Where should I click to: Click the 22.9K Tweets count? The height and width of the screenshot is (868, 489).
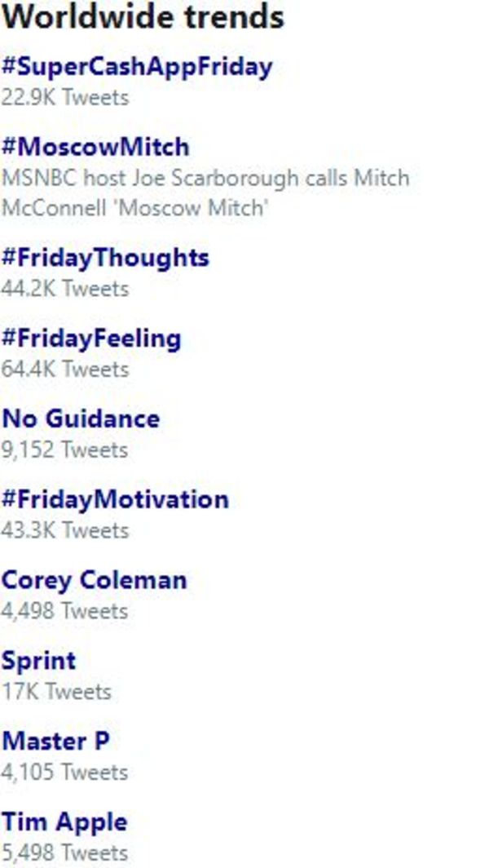click(x=65, y=98)
